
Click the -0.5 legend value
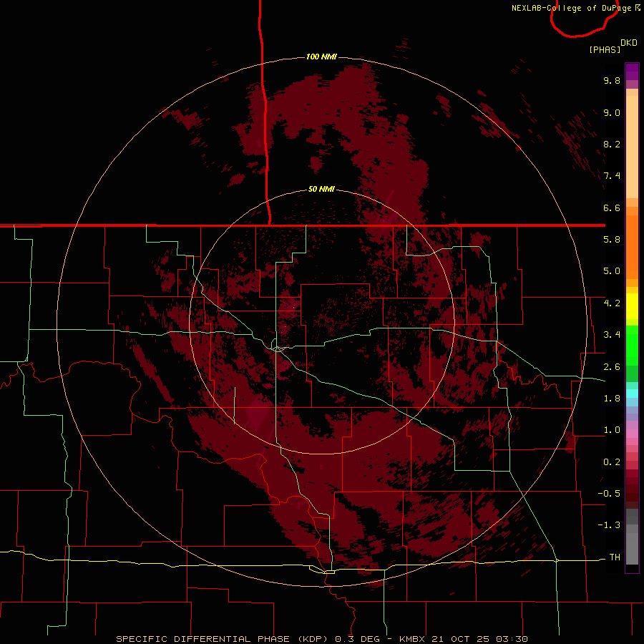[x=609, y=494]
